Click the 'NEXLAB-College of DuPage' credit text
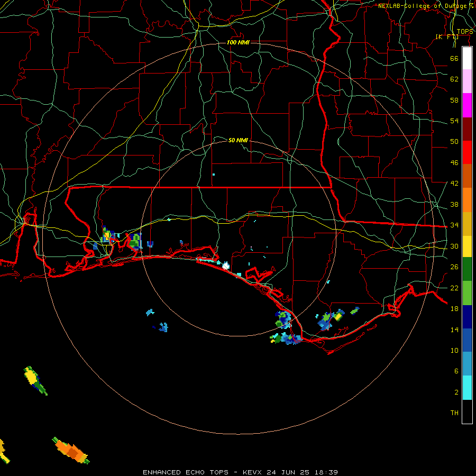This screenshot has width=476, height=476. tap(422, 6)
